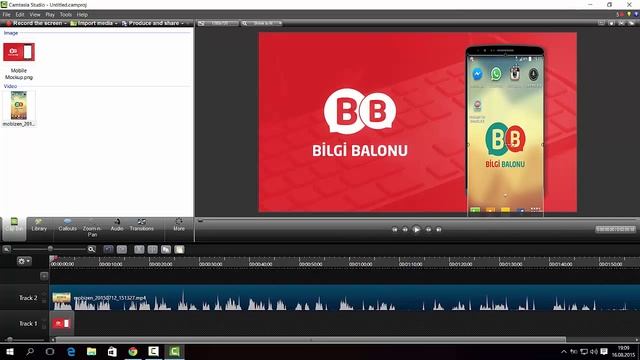640x360 pixels.
Task: Open the View menu
Action: (35, 14)
